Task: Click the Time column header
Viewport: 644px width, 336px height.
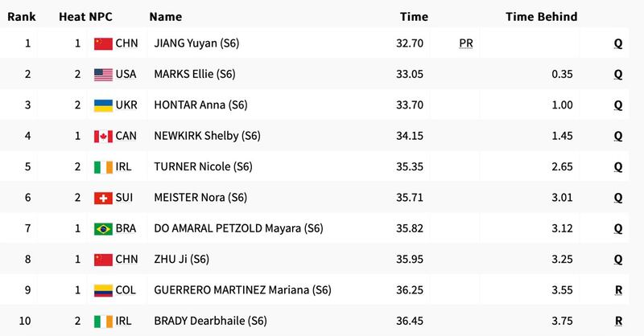Action: [x=413, y=17]
